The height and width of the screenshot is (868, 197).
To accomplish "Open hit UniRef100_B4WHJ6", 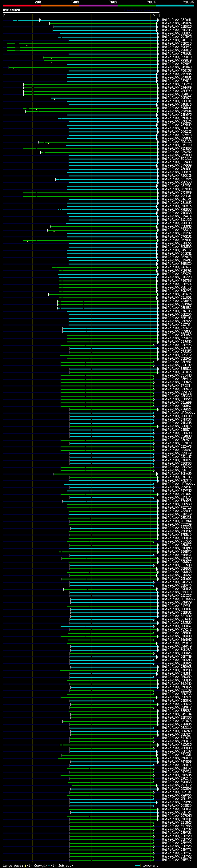I will (176, 105).
